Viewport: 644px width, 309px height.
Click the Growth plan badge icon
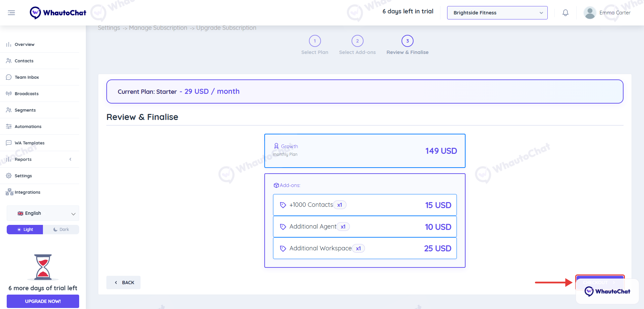click(x=276, y=146)
